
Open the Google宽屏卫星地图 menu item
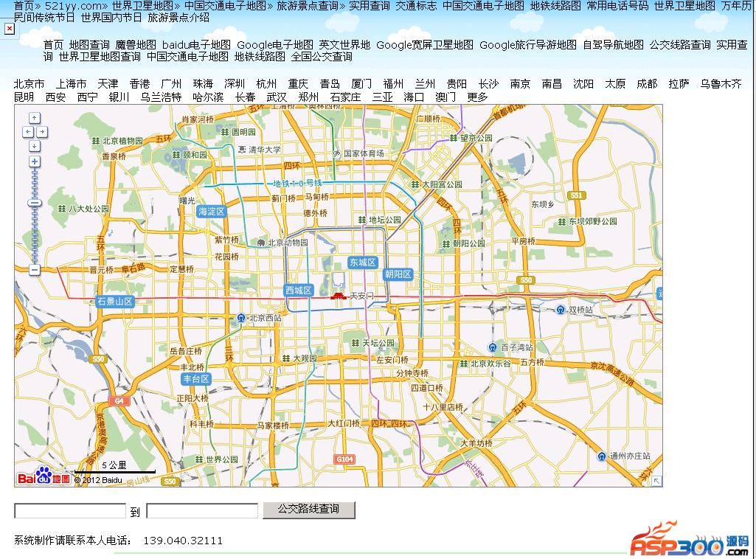pos(425,45)
